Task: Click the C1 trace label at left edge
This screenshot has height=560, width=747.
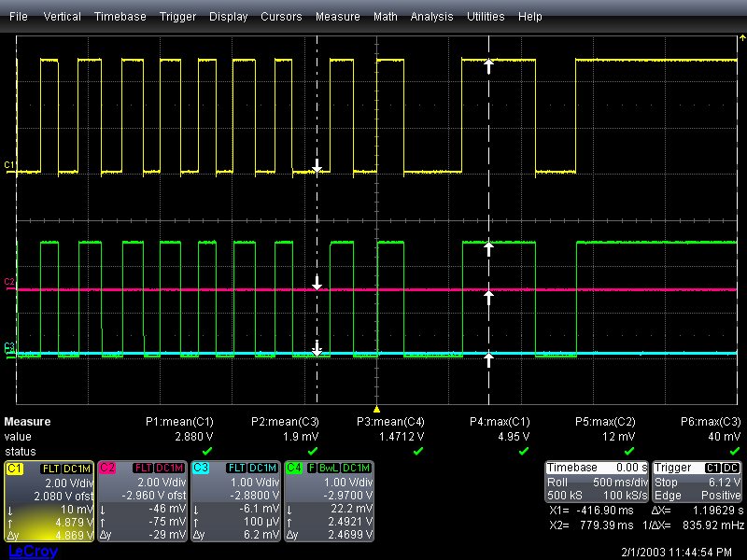Action: [9, 165]
